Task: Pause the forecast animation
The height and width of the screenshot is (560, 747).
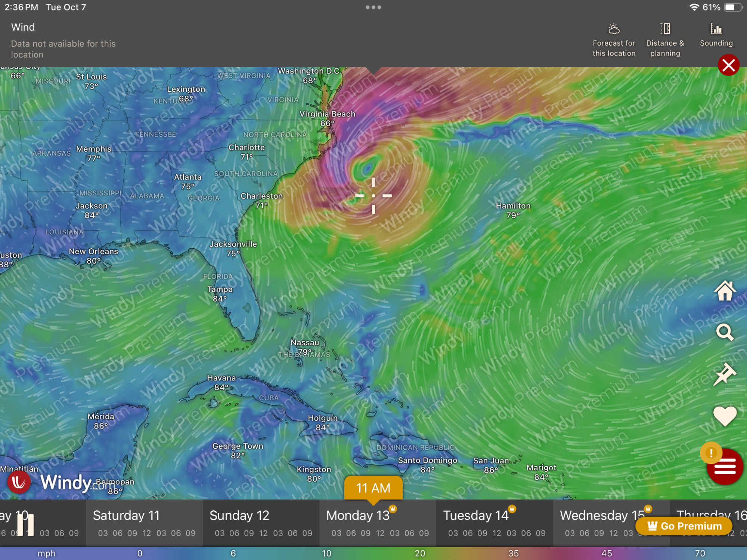Action: coord(25,525)
